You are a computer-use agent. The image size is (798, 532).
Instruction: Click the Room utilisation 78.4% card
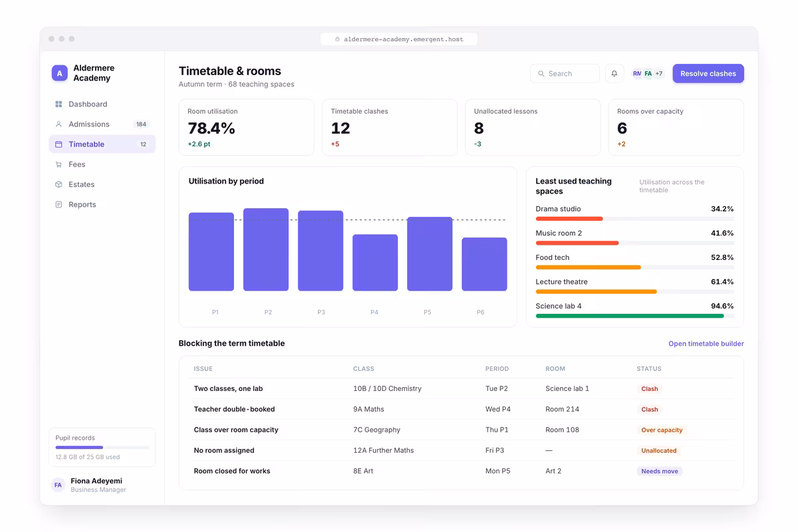(x=247, y=128)
